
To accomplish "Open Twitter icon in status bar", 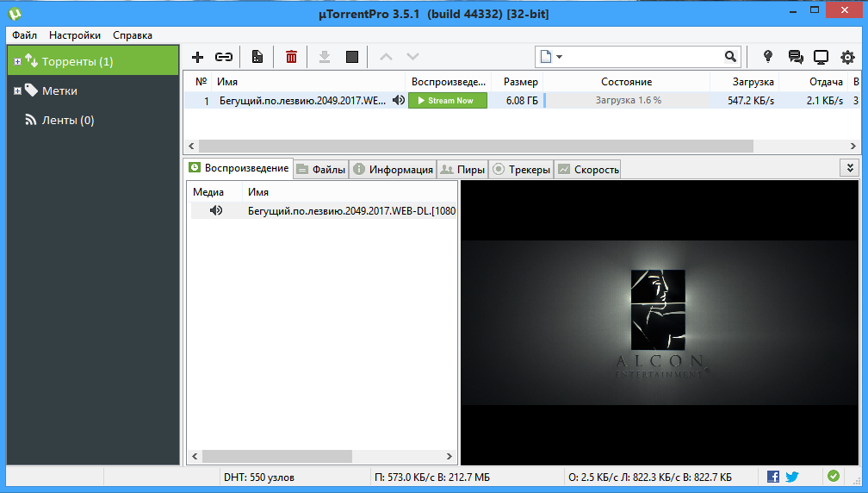I will coord(792,477).
